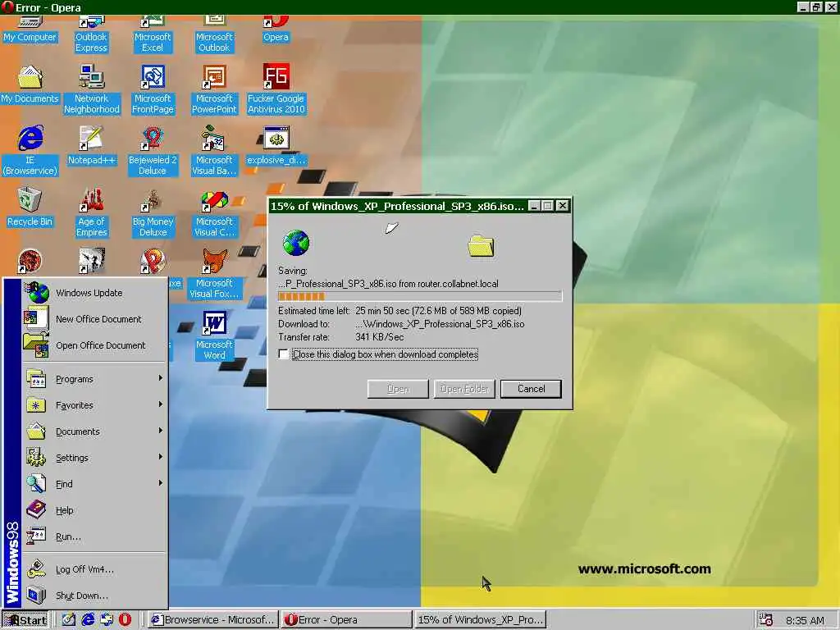Select the Microsoft Outlook desktop shortcut
The height and width of the screenshot is (630, 840).
pyautogui.click(x=214, y=34)
